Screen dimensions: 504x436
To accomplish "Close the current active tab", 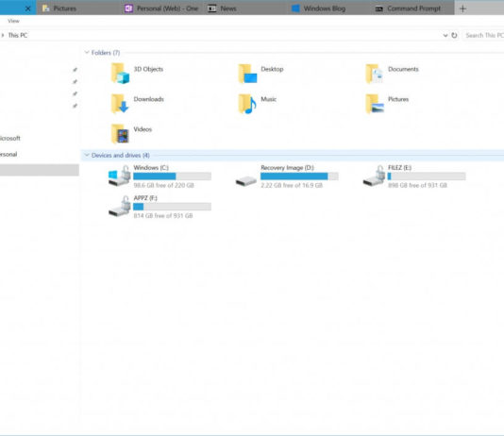I will (28, 8).
